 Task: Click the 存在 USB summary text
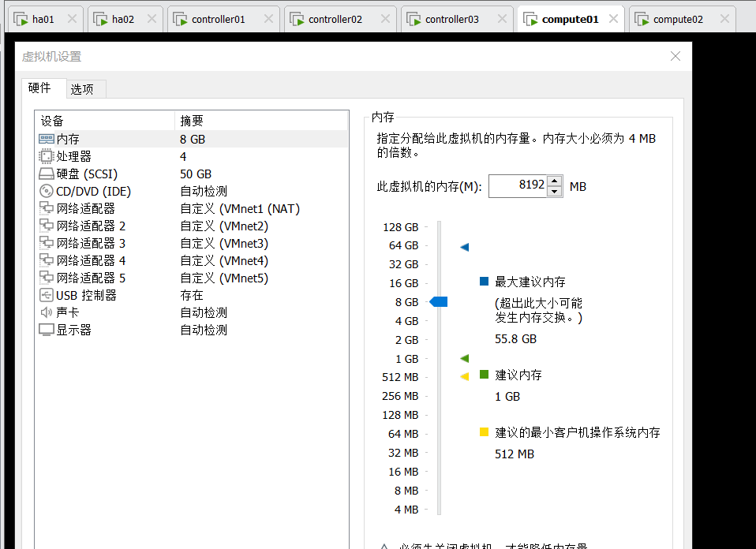coord(192,295)
